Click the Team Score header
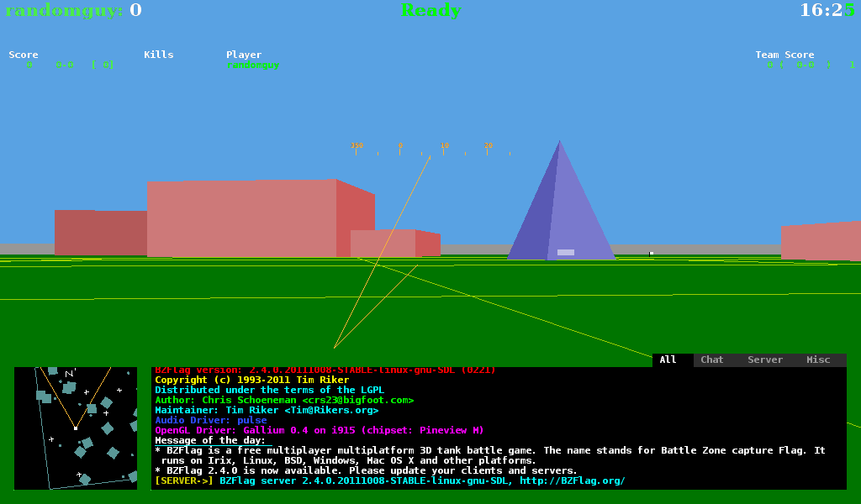 [x=784, y=55]
